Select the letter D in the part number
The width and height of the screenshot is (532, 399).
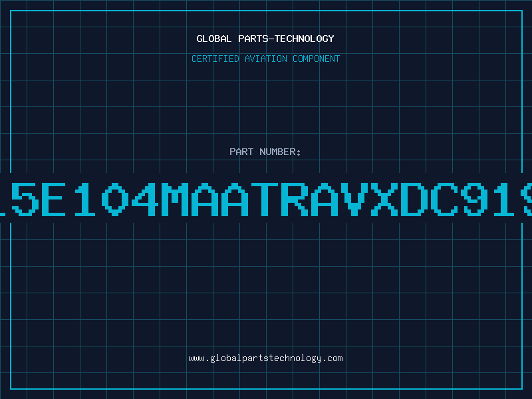[414, 199]
